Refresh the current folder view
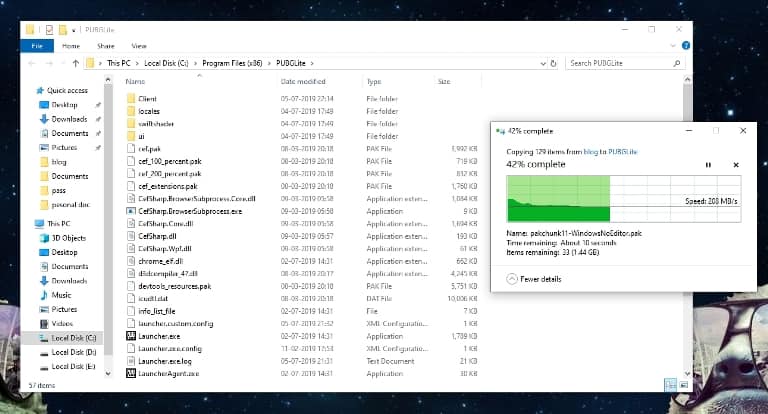The width and height of the screenshot is (768, 414). pos(551,63)
